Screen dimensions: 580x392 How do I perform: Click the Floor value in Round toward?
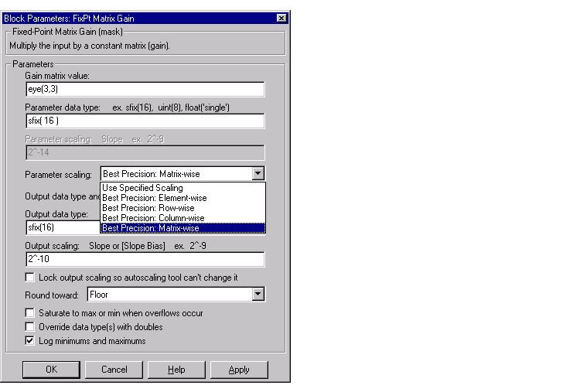[99, 295]
